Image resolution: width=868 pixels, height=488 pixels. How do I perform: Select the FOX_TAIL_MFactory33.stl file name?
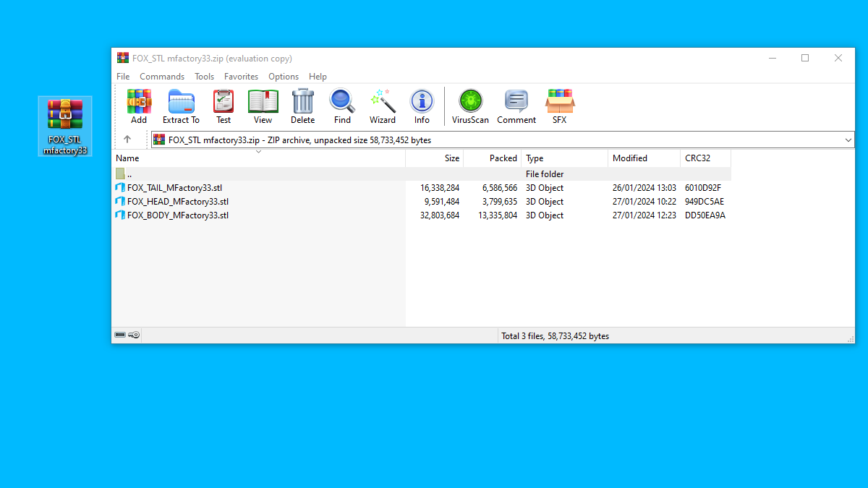(174, 188)
